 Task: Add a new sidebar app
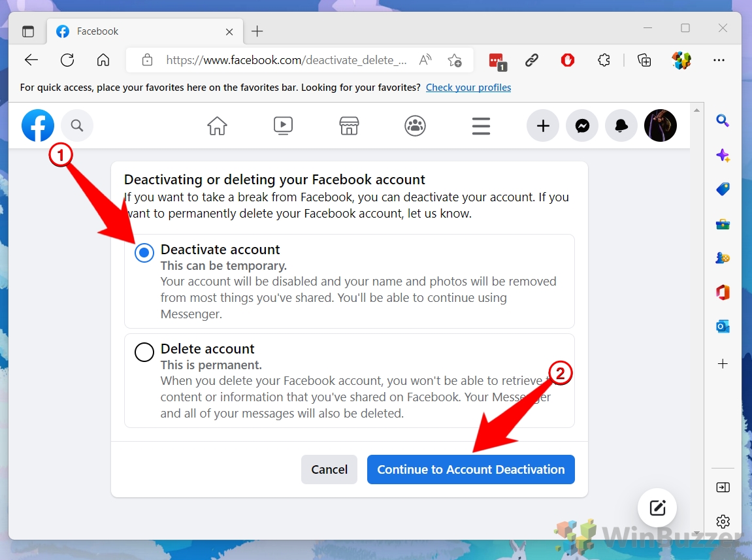point(723,364)
